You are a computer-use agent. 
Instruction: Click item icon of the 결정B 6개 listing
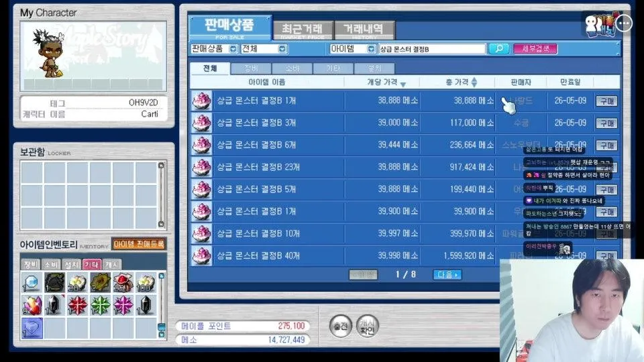point(202,145)
